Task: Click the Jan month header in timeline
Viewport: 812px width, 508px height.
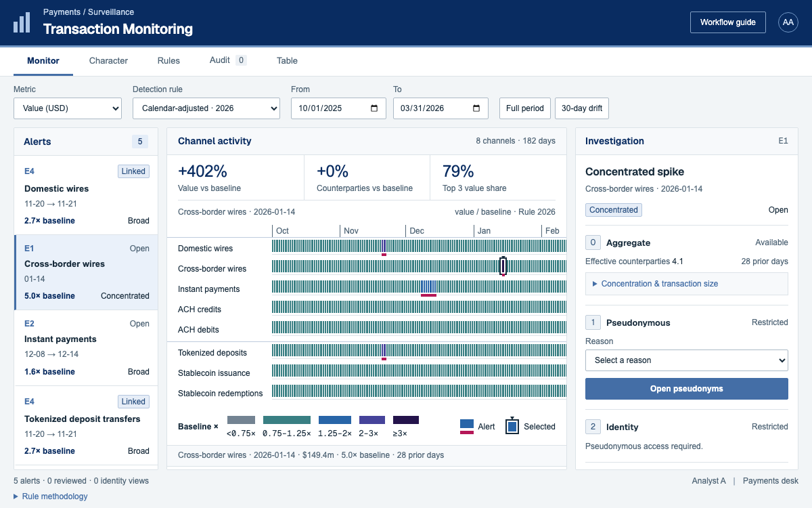Action: [484, 231]
